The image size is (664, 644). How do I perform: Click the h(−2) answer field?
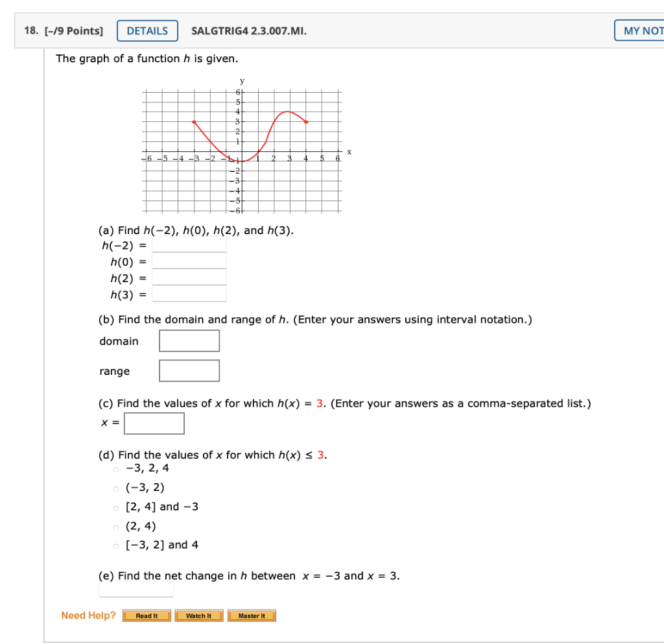tap(188, 245)
